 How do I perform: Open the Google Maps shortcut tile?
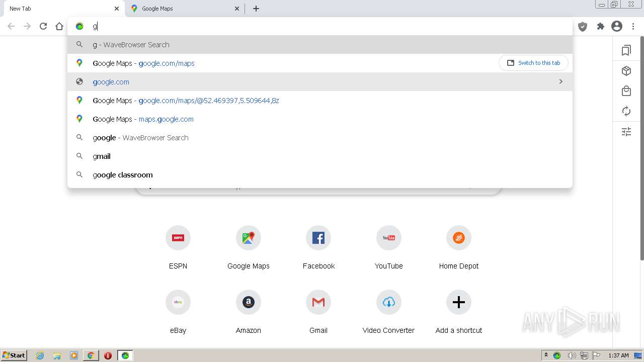pyautogui.click(x=249, y=238)
